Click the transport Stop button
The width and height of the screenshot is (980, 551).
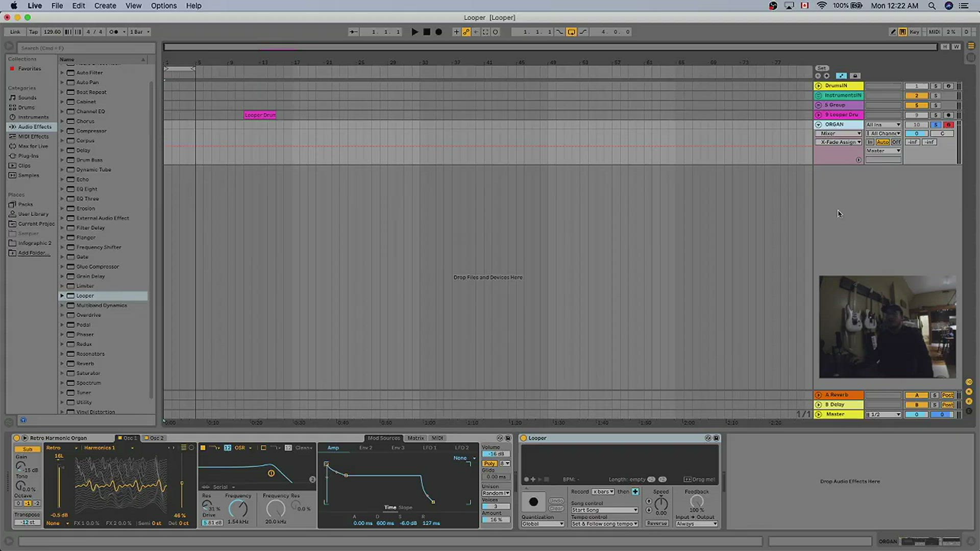[427, 32]
